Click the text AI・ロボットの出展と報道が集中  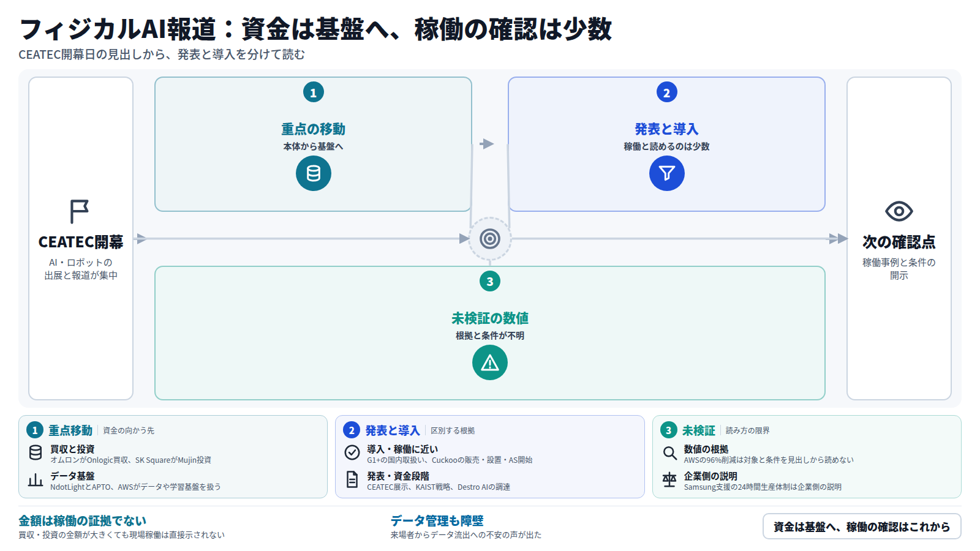coord(81,269)
